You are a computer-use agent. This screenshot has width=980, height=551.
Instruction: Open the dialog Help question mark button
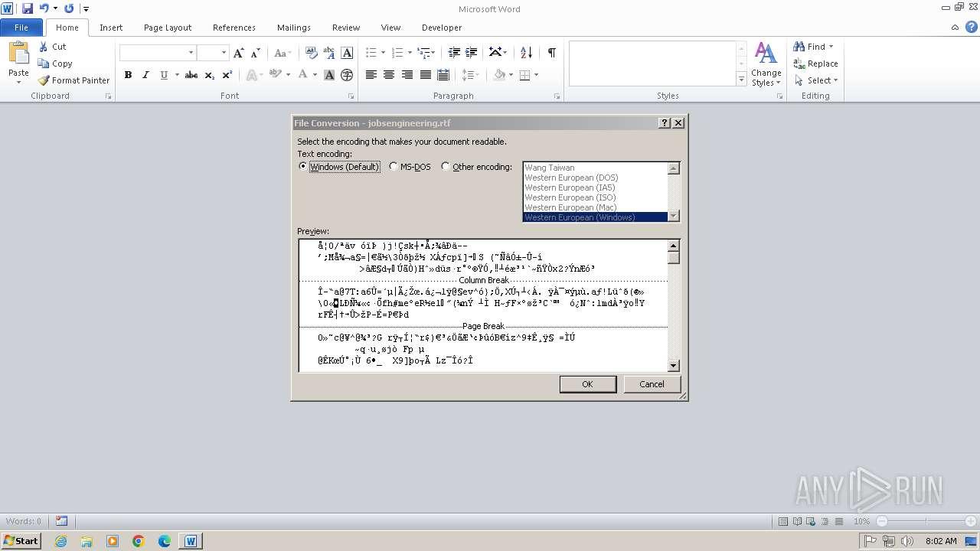(664, 123)
